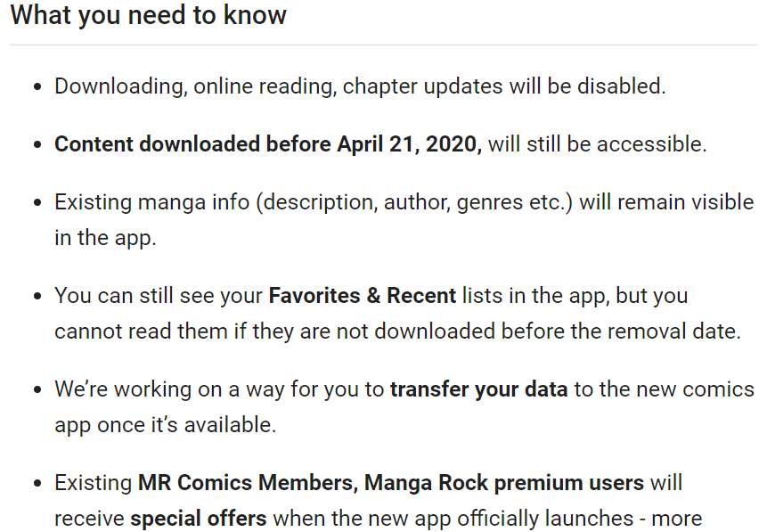Viewport: 767px width, 532px height.
Task: Click the words 'new comics' in the transfer bullet
Action: tap(696, 389)
